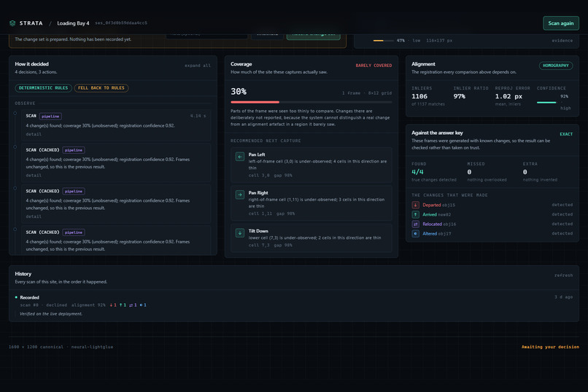Click the 4.14 s duration text

[x=198, y=116]
